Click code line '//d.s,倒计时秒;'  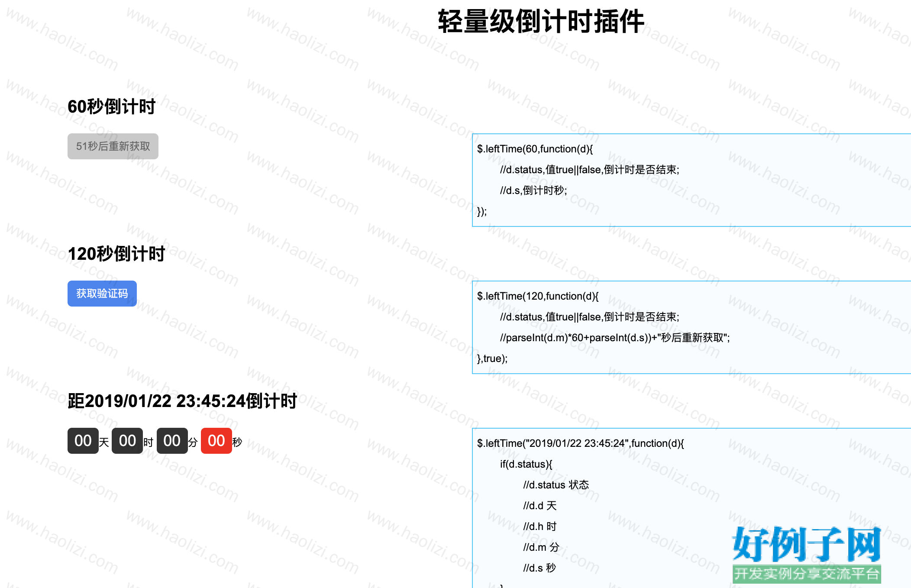(x=533, y=191)
